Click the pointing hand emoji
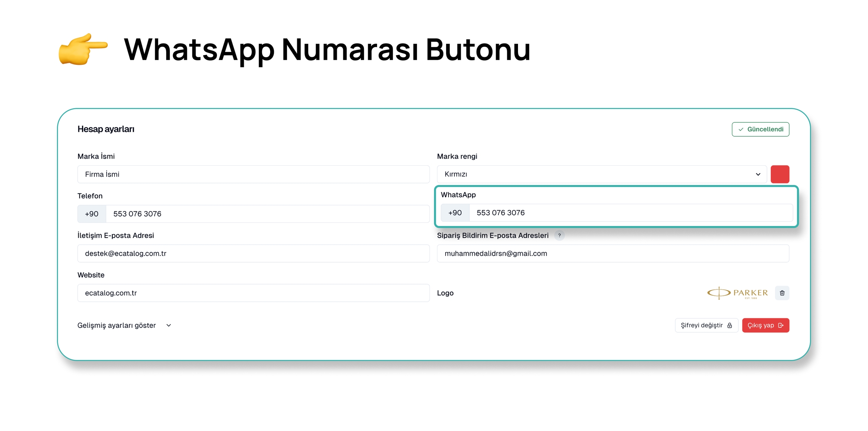Viewport: 868px width, 431px height. [83, 49]
